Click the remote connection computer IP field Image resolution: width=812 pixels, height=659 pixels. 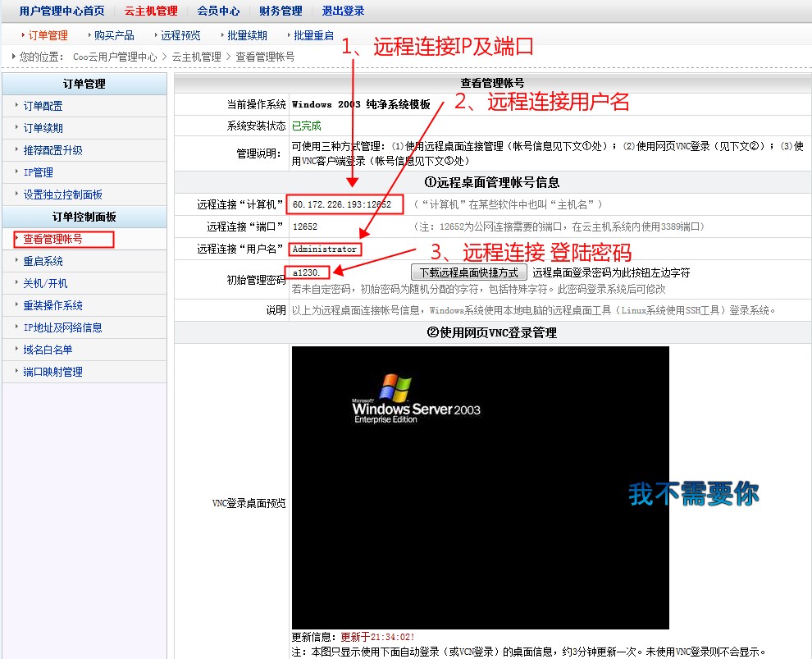(344, 204)
